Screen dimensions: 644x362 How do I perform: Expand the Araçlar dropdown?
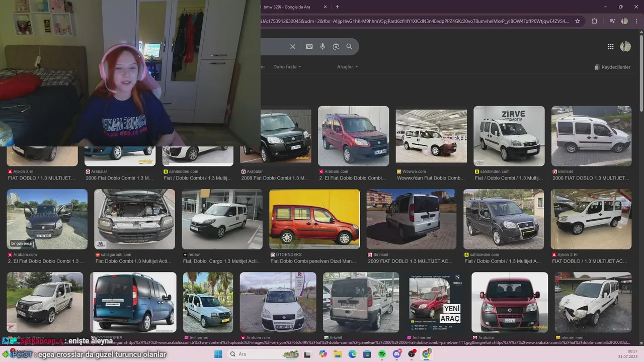pos(347,67)
